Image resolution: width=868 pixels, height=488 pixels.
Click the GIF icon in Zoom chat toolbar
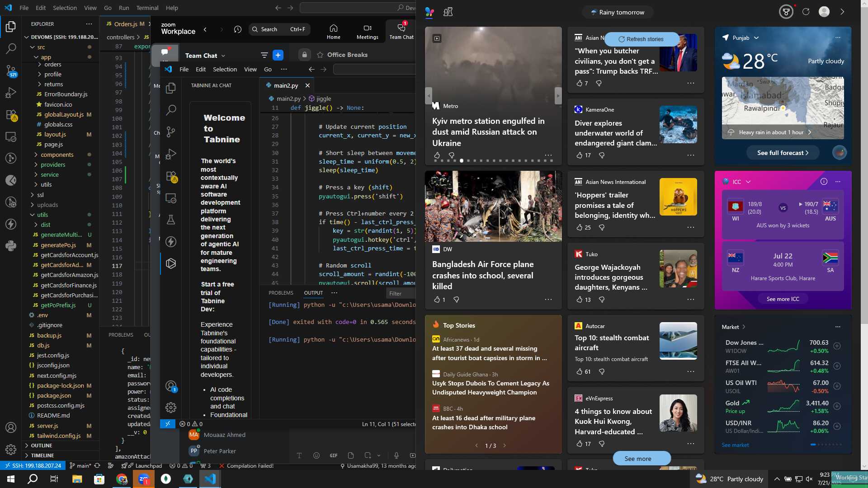coord(334,455)
